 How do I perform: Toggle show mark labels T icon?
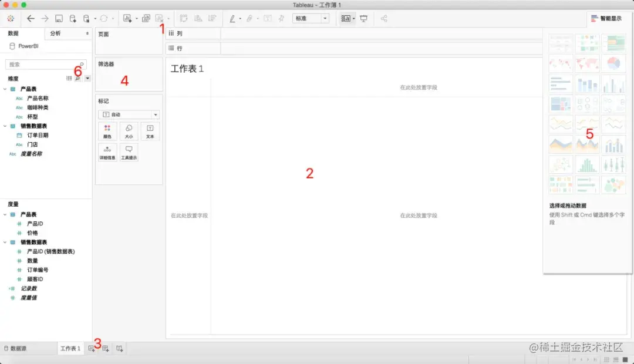[x=268, y=18]
